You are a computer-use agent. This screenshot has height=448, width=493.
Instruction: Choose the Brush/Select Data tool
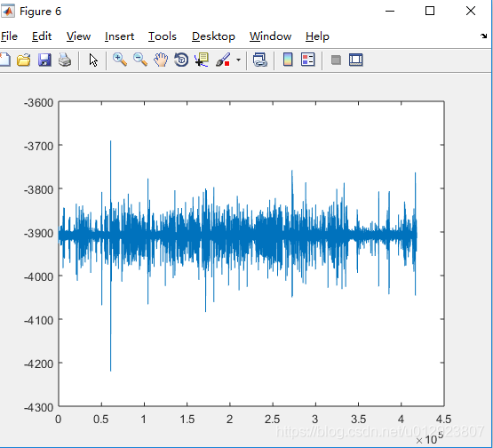[x=223, y=60]
